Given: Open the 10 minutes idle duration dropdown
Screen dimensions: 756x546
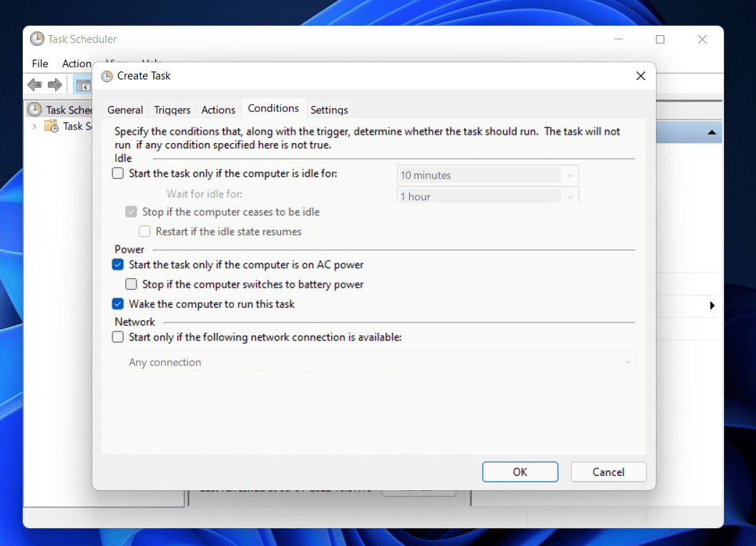Looking at the screenshot, I should (x=488, y=175).
